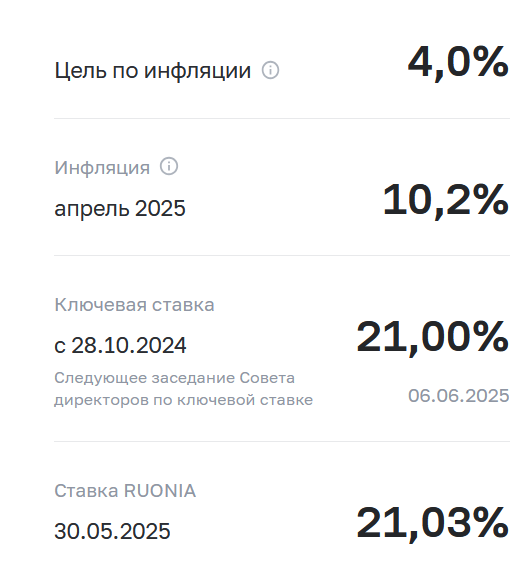The image size is (529, 572).
Task: Open the Ключевая ставка heading
Action: tap(134, 305)
